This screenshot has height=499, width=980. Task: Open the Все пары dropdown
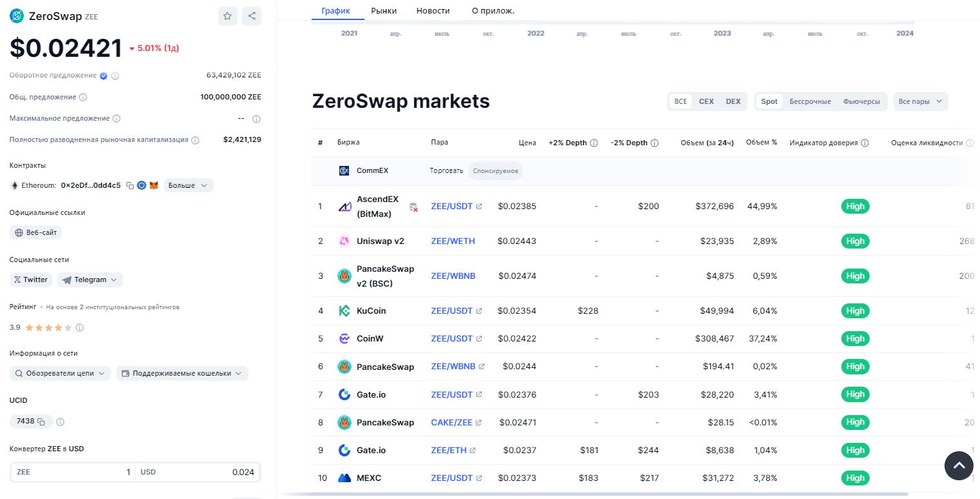click(921, 101)
